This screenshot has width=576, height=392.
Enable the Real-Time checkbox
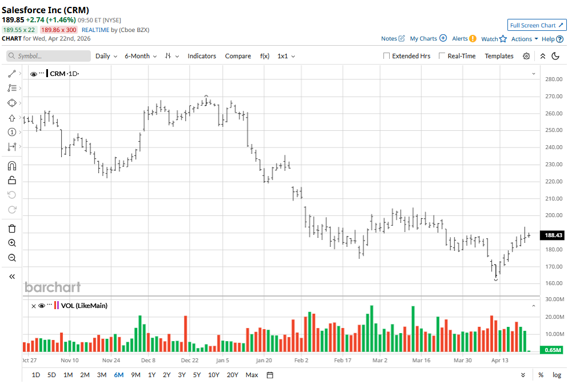pos(442,56)
